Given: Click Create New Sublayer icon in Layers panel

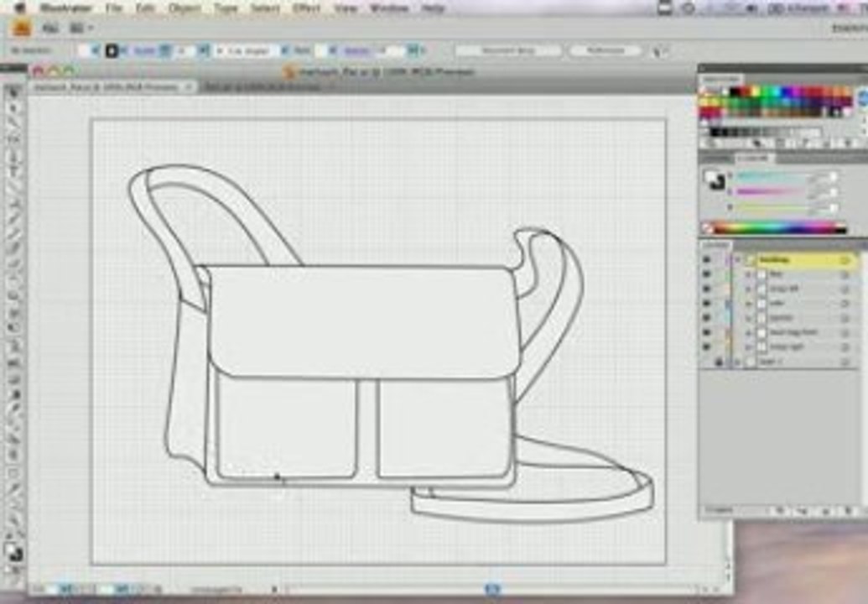Looking at the screenshot, I should [x=802, y=511].
